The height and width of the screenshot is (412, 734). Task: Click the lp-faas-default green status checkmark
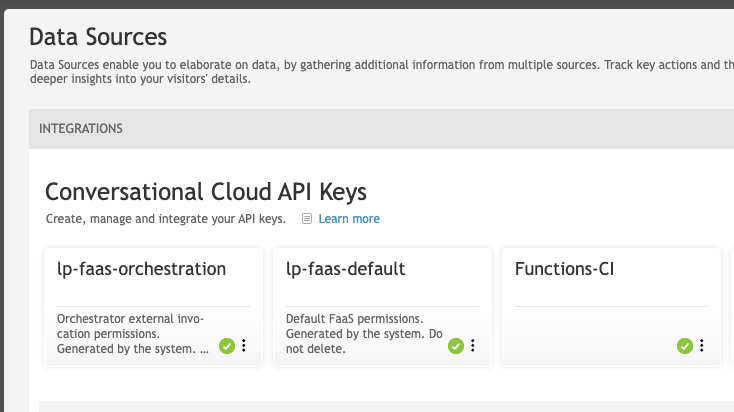[x=456, y=346]
